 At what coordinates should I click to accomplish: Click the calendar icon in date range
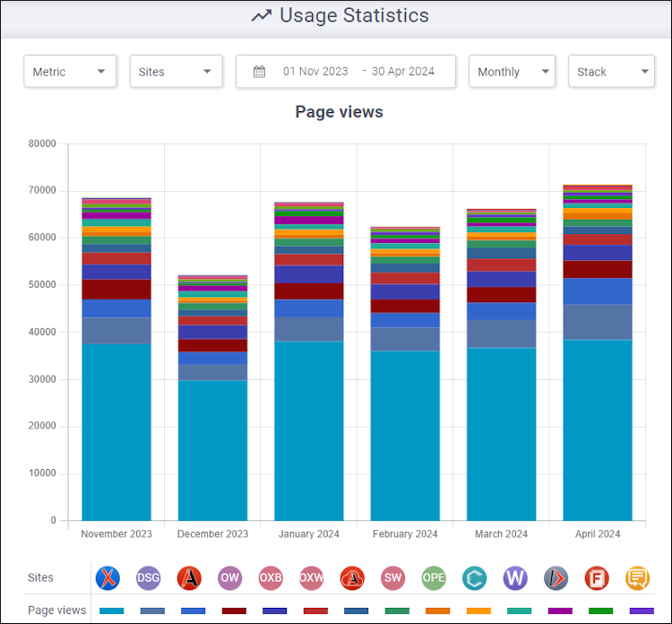click(x=260, y=72)
